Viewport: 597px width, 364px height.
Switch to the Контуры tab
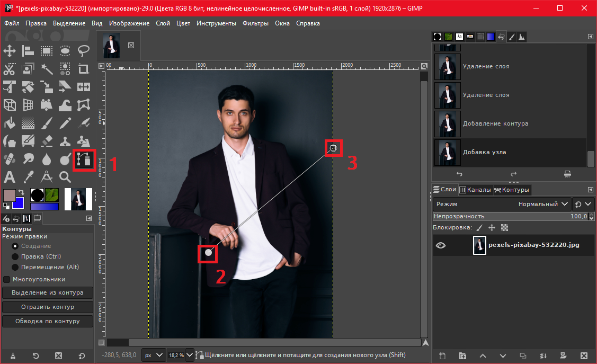click(512, 190)
